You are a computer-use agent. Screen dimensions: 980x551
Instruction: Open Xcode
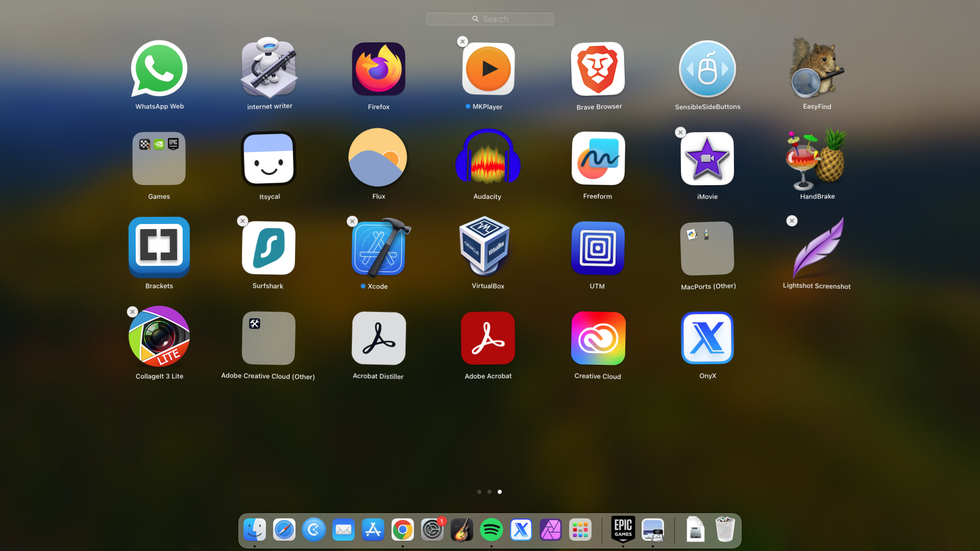click(x=378, y=248)
